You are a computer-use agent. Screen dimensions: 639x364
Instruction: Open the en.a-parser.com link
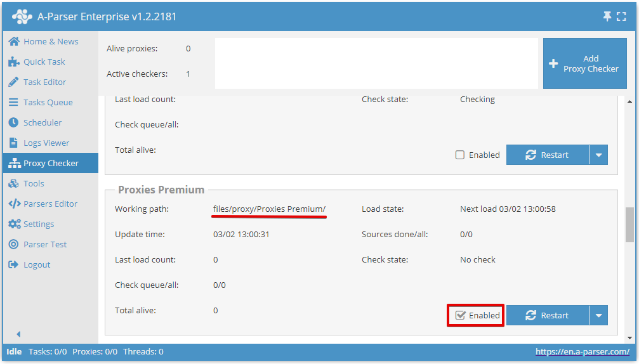click(x=582, y=351)
